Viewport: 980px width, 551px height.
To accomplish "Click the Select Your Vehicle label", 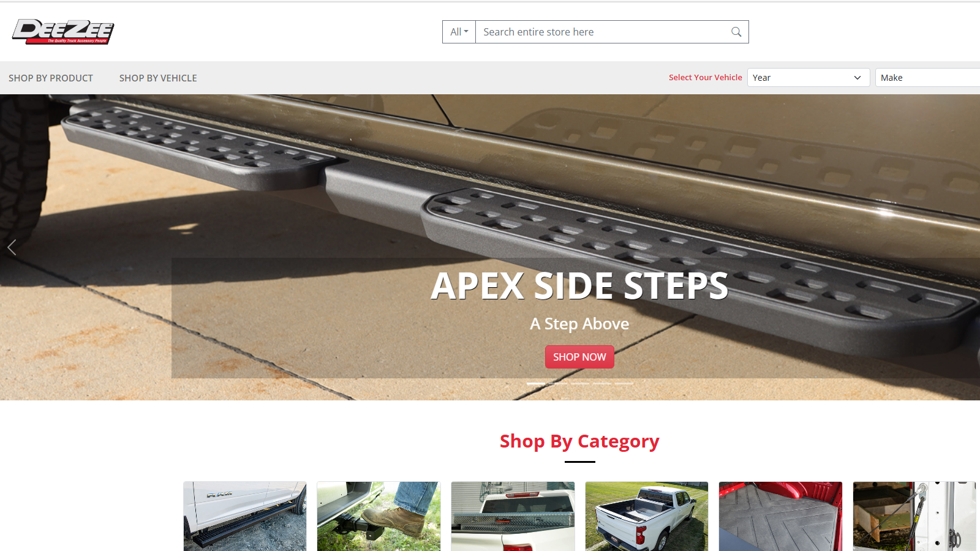I will (x=705, y=78).
